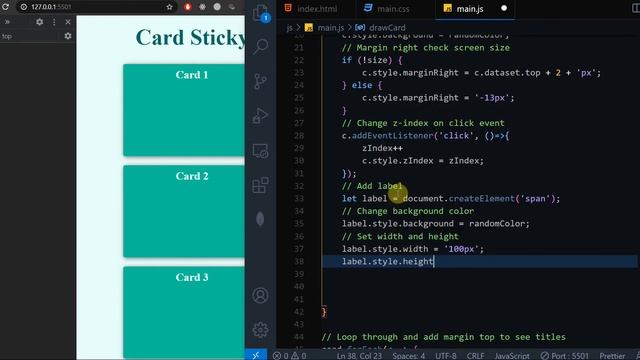This screenshot has height=360, width=640.
Task: Expand more DevTools tabs chevron
Action: 7,22
